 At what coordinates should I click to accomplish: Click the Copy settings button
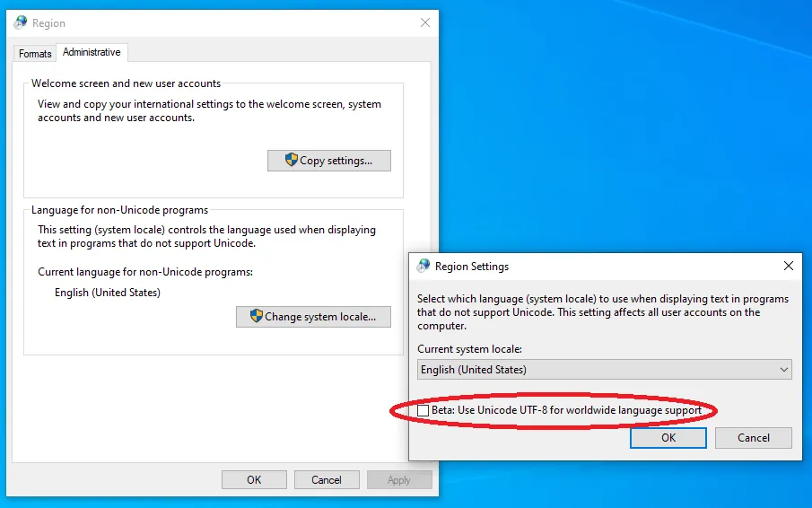[329, 161]
